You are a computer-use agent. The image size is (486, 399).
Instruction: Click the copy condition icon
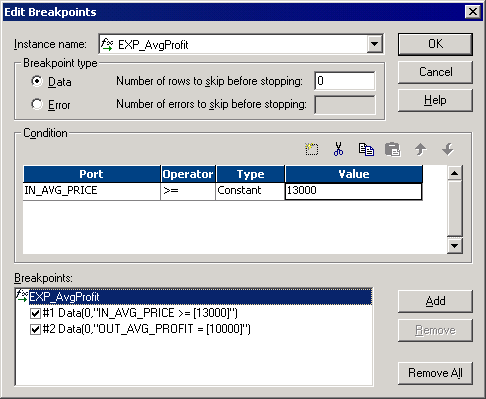click(x=366, y=149)
